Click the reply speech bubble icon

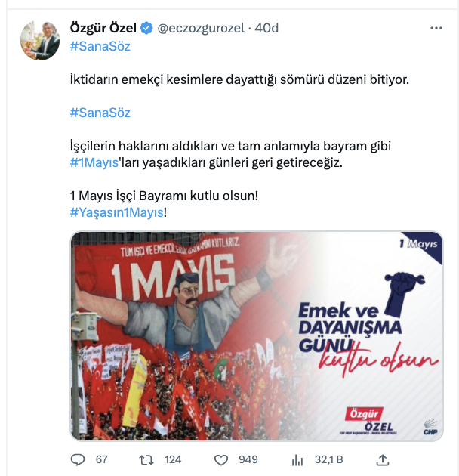coord(78,459)
